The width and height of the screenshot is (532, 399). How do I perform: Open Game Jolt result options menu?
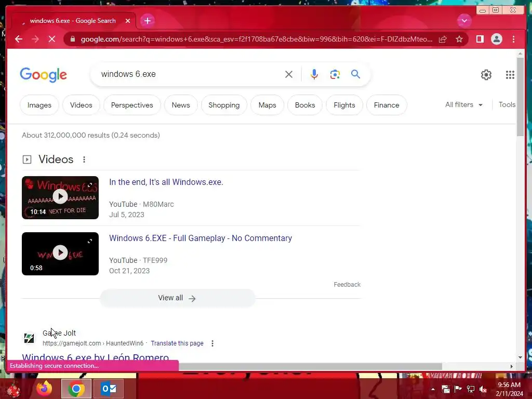pos(212,343)
